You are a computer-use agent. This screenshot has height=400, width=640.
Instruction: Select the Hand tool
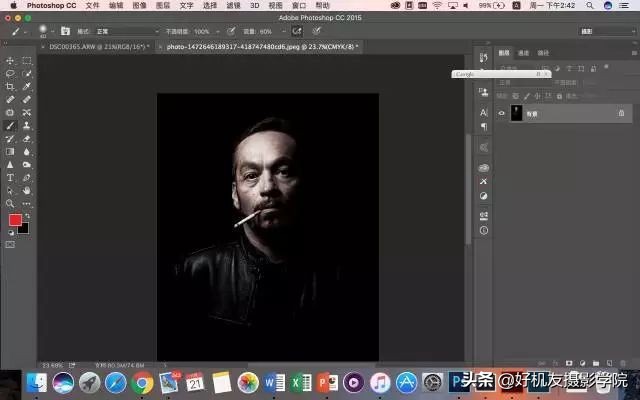pyautogui.click(x=27, y=191)
